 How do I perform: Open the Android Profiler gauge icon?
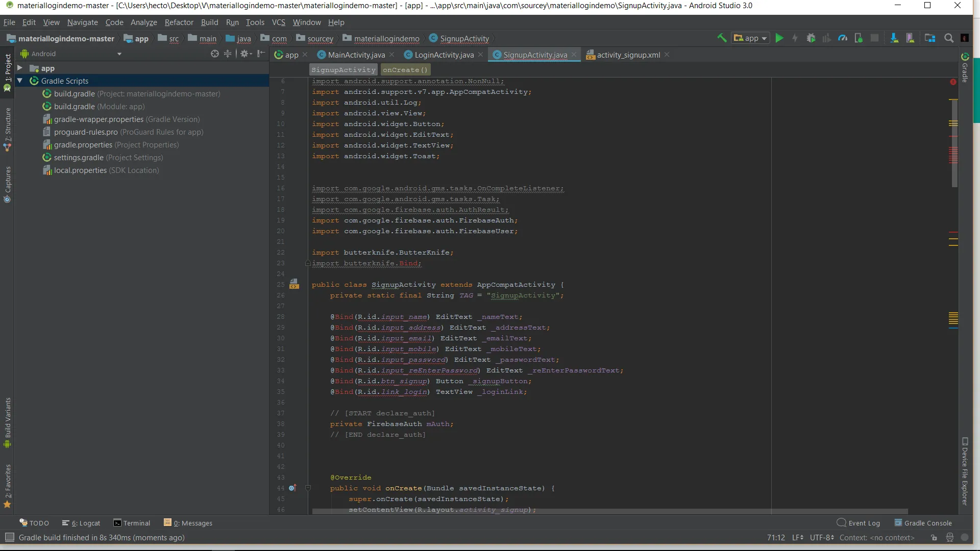pos(843,38)
